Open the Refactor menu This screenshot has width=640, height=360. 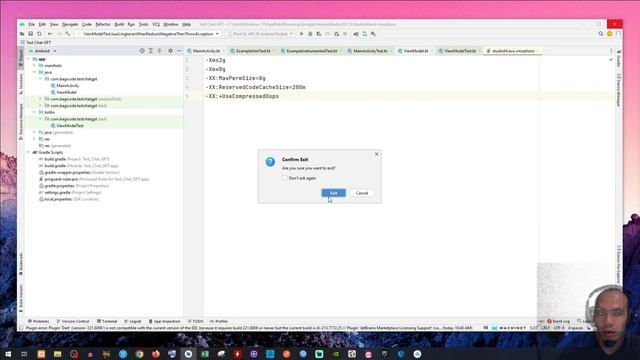103,24
